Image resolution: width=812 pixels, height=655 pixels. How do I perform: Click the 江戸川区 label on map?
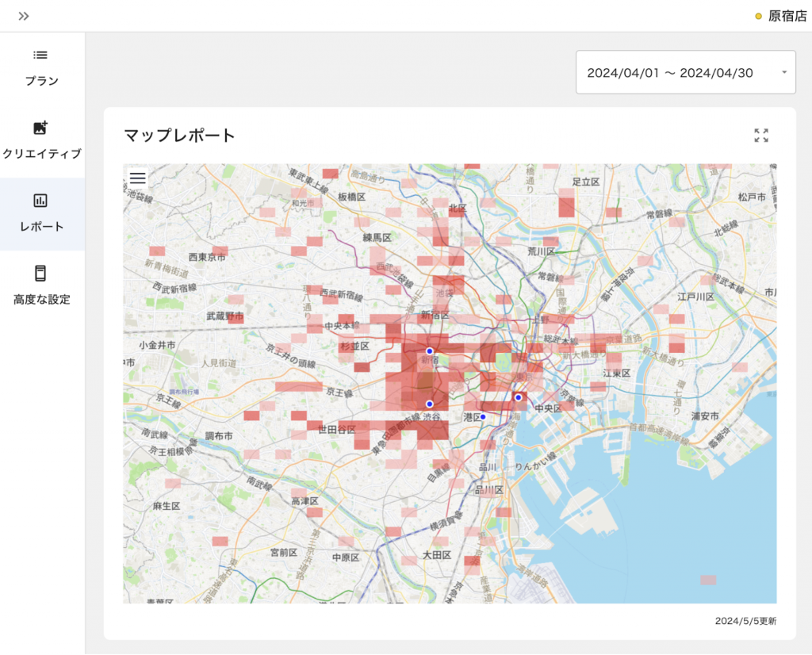click(x=695, y=297)
